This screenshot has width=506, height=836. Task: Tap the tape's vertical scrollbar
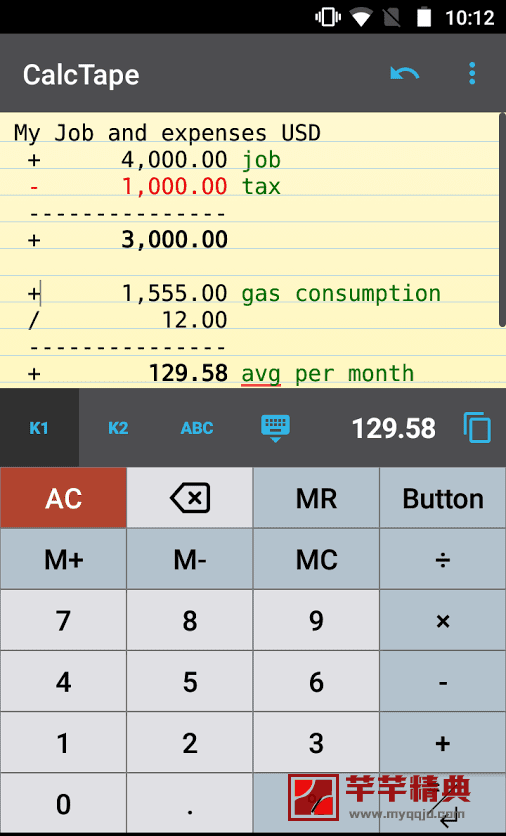pyautogui.click(x=502, y=220)
